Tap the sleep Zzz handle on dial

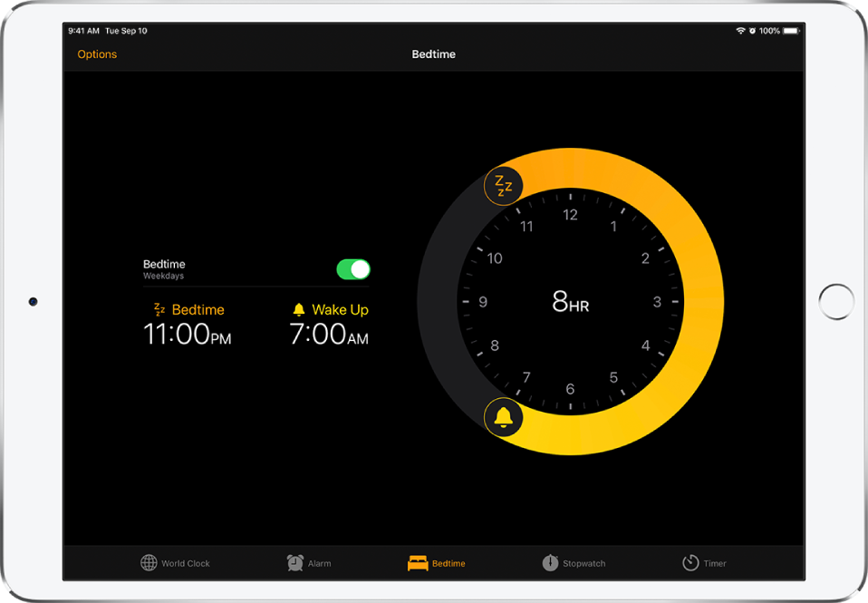pyautogui.click(x=503, y=186)
